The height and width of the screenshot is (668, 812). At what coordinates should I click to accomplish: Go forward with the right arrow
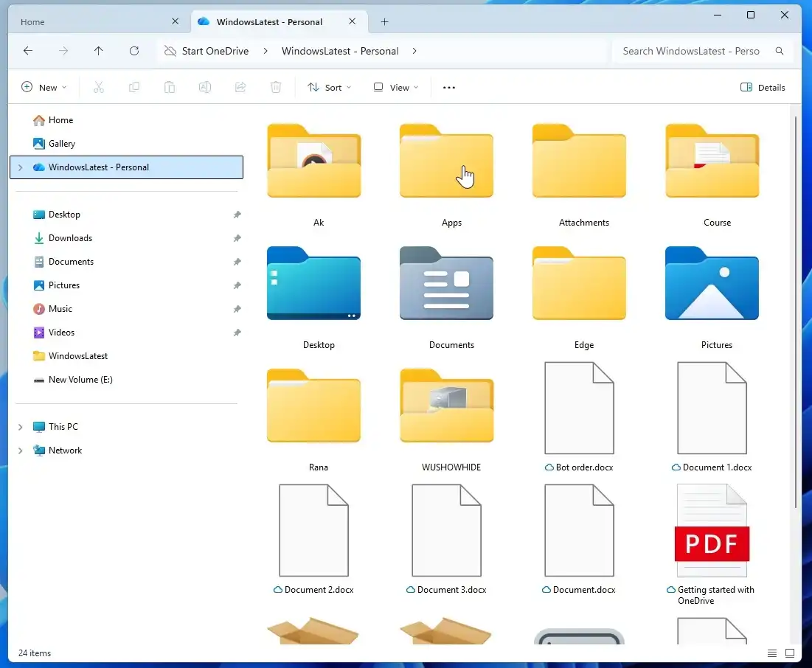(63, 51)
